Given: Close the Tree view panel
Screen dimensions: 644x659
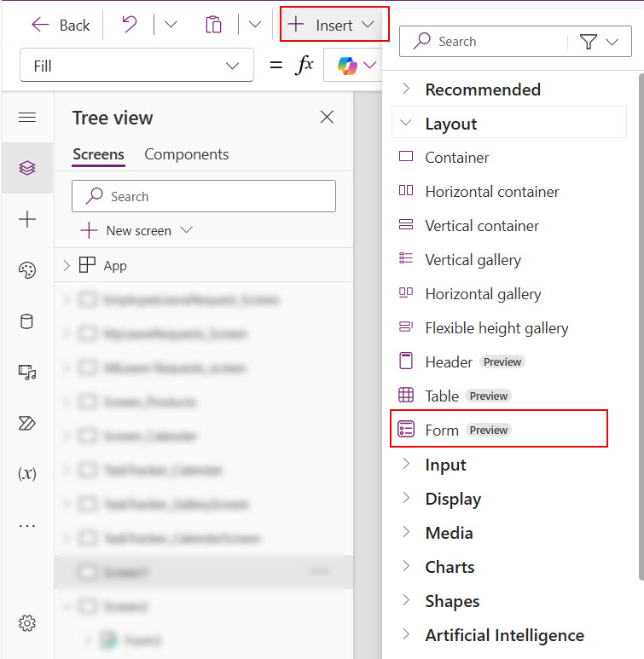Looking at the screenshot, I should pos(327,117).
